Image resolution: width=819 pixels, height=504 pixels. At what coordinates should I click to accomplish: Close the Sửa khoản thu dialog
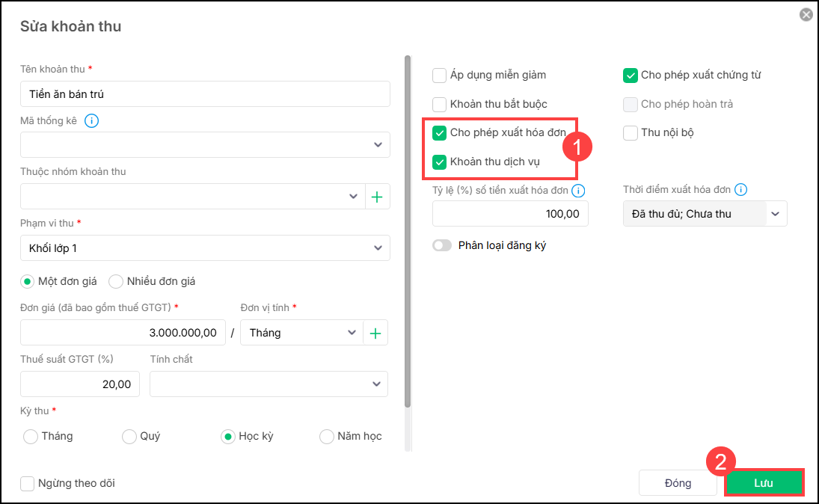coord(806,14)
